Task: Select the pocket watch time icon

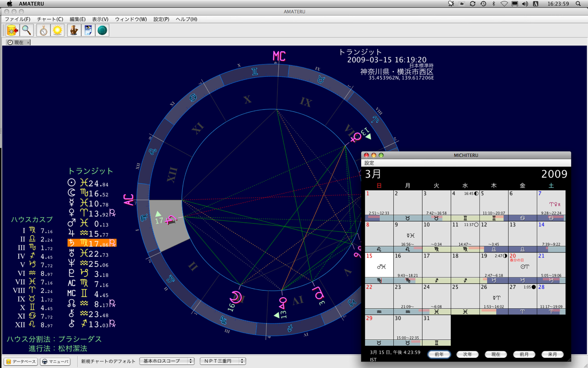Action: click(x=43, y=30)
